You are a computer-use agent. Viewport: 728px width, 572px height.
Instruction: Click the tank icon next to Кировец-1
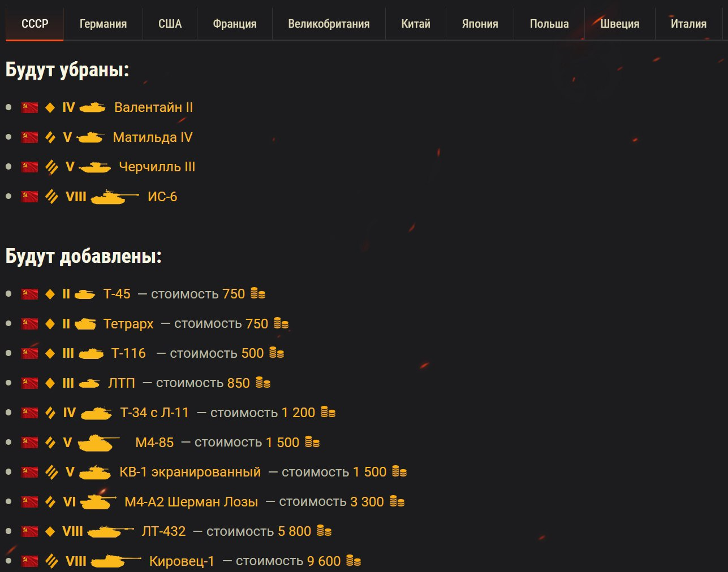[115, 561]
